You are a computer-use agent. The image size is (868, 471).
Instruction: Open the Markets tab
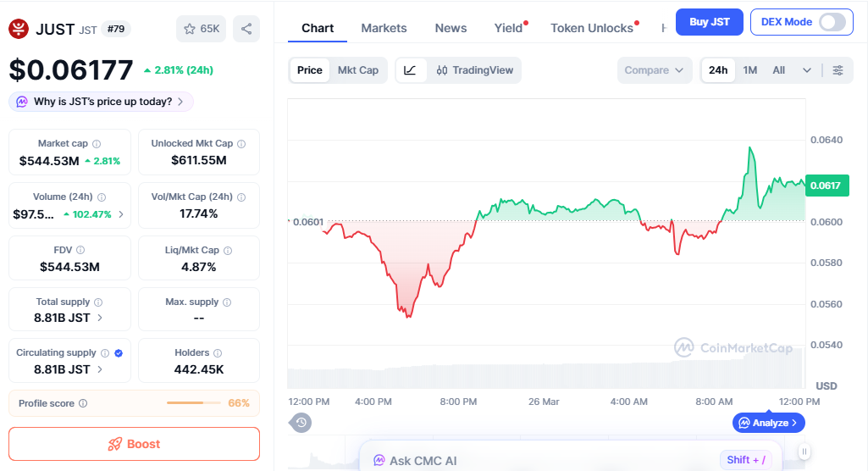(384, 28)
